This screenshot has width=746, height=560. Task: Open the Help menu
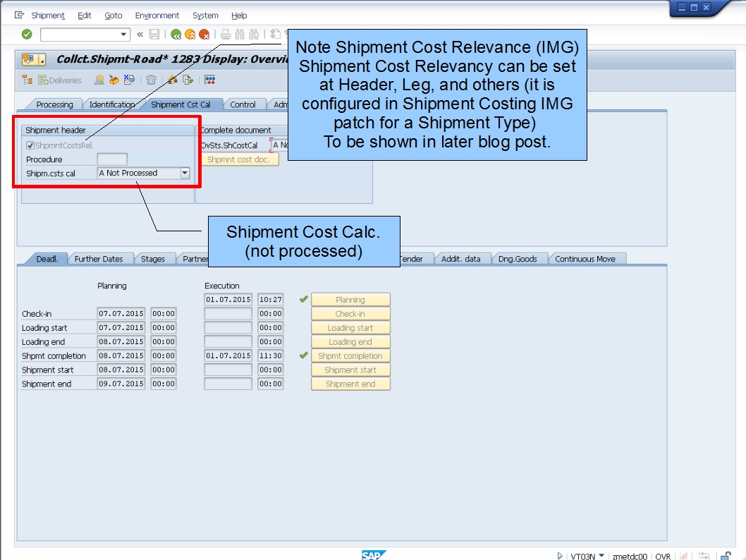239,16
